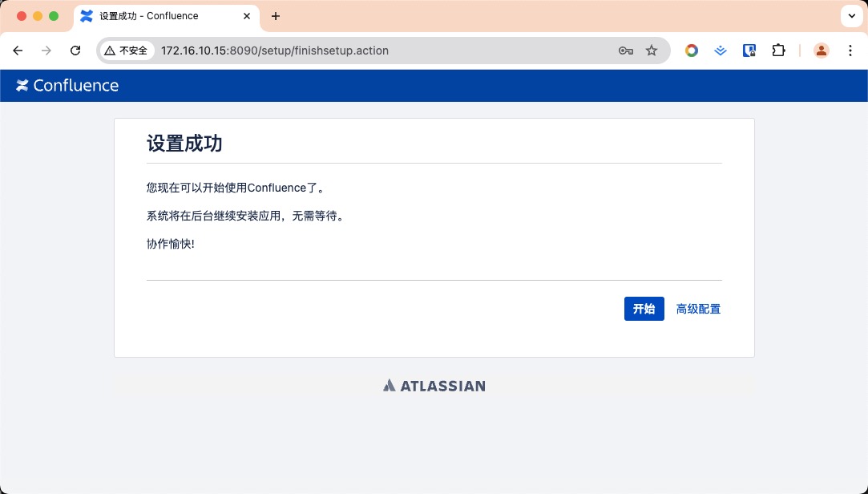
Task: Click the colorful circle extension icon
Action: (x=691, y=51)
